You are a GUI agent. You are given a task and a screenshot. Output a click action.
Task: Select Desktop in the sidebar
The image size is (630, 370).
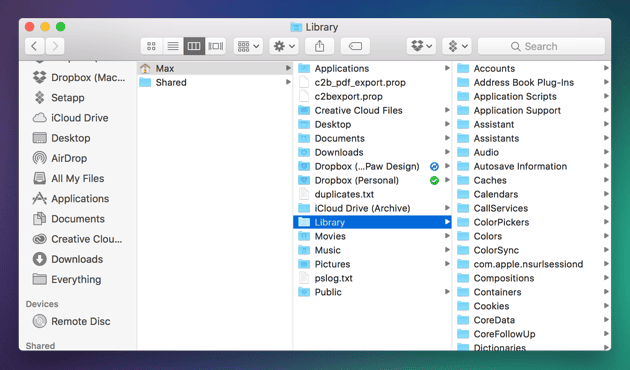61,138
